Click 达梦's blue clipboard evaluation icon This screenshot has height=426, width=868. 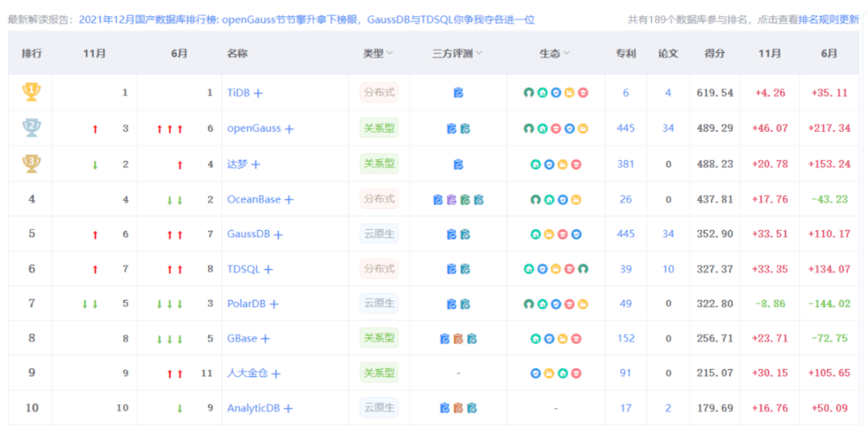click(458, 165)
